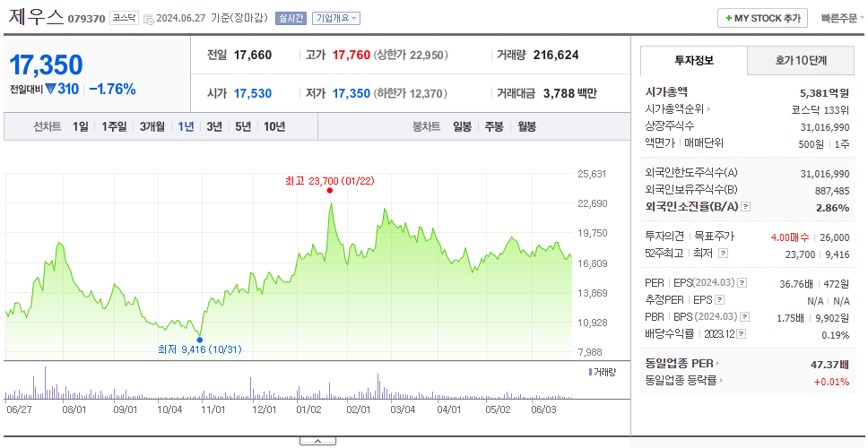
Task: Select the 3개월 line chart period
Action: (152, 126)
